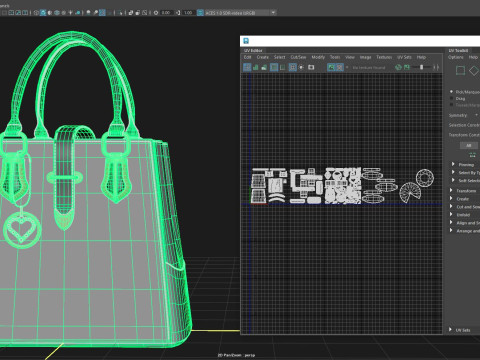Click the green bake texture icon

pos(398,67)
